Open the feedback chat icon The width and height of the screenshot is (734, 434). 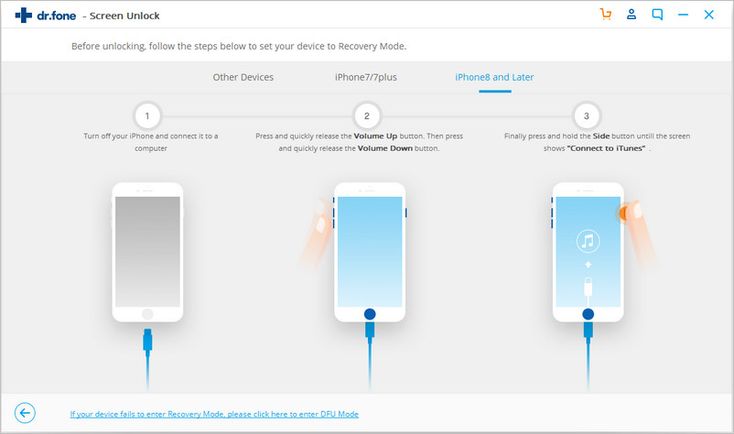(x=657, y=15)
